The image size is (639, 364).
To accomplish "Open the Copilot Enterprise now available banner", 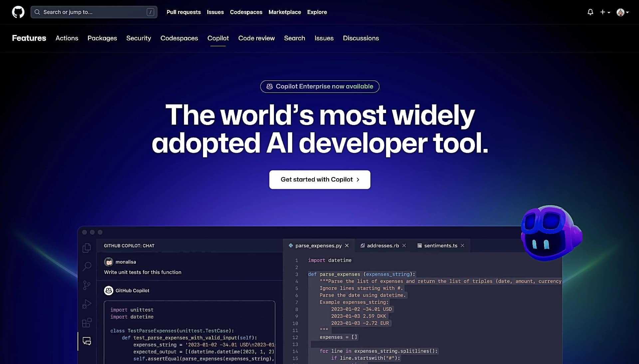I will click(319, 86).
